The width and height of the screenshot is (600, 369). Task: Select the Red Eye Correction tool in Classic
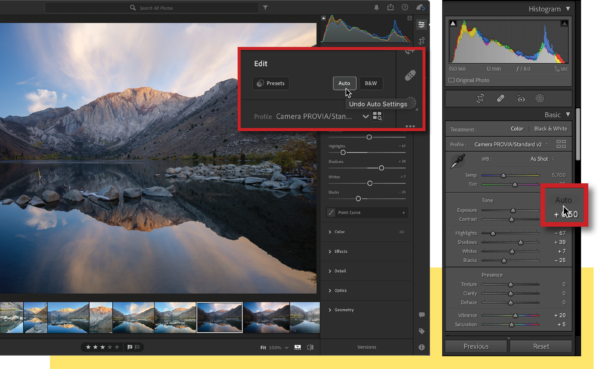(521, 99)
